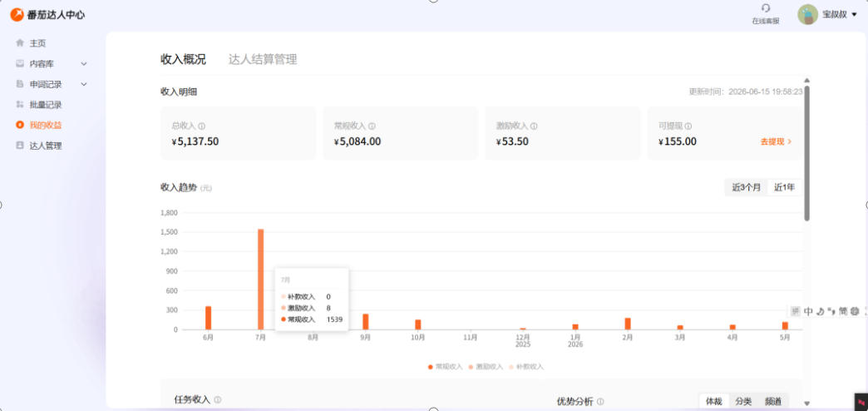This screenshot has width=868, height=411.
Task: Click the info icon beside 任务收入
Action: pyautogui.click(x=218, y=399)
